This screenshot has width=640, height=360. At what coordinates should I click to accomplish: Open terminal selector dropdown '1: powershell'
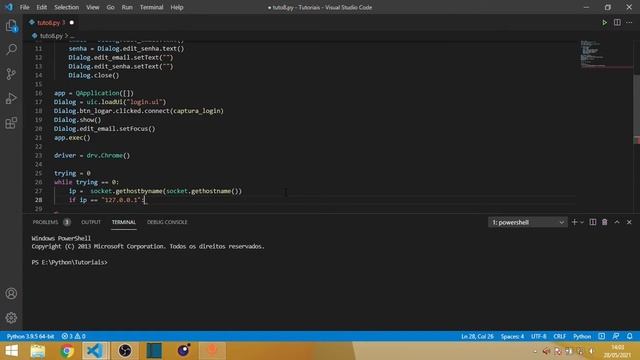pos(527,222)
